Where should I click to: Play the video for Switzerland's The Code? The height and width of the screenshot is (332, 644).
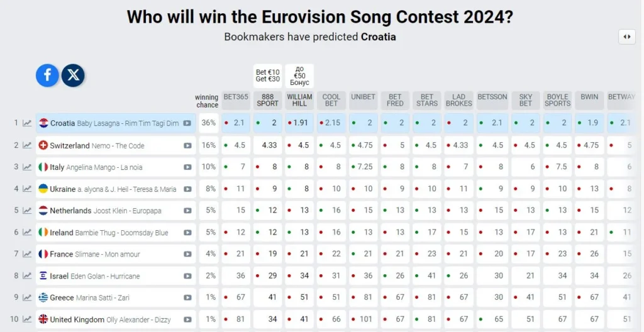coord(187,145)
